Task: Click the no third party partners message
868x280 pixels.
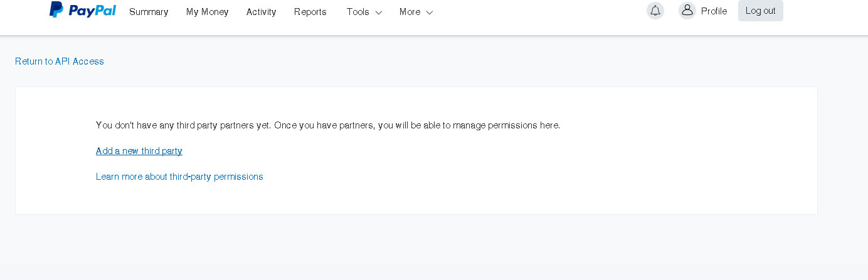Action: [327, 125]
